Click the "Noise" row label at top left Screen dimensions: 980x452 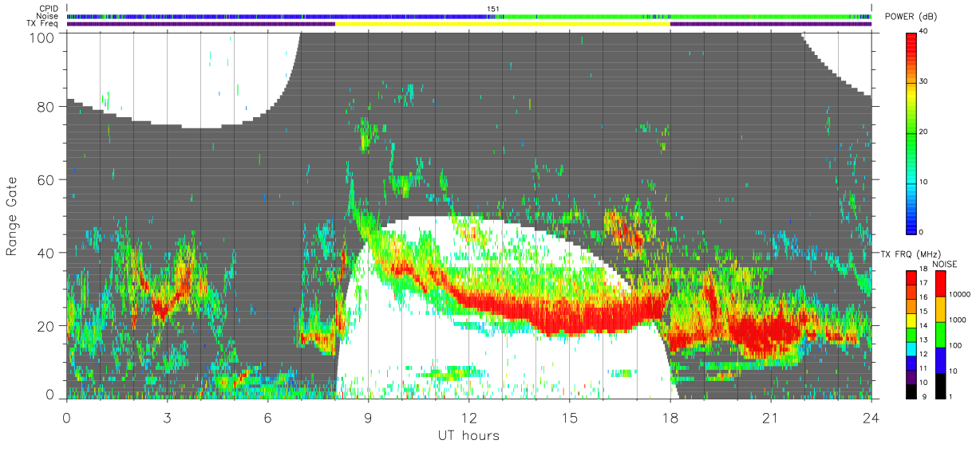(49, 16)
